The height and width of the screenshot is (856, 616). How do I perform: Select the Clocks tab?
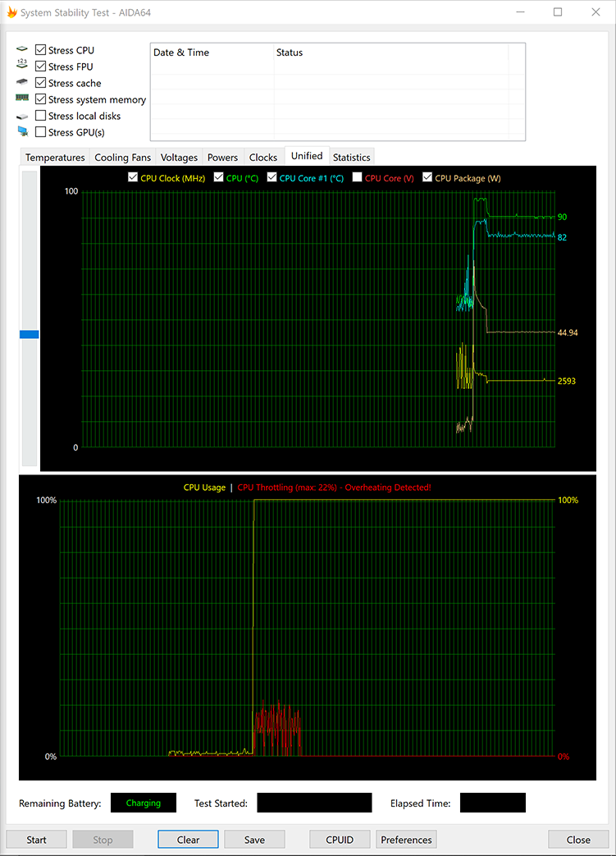(263, 158)
